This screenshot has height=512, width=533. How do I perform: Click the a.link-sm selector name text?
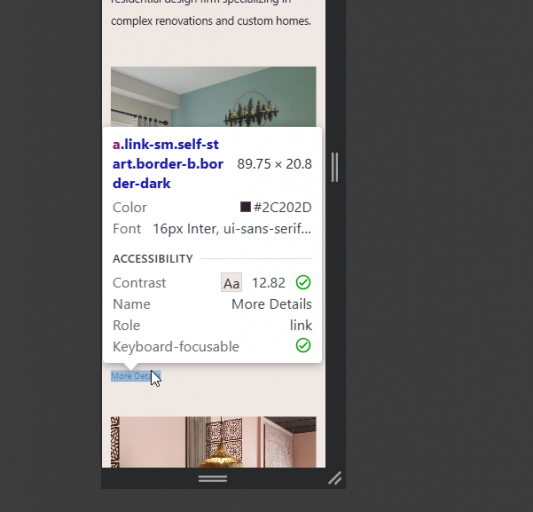168,164
